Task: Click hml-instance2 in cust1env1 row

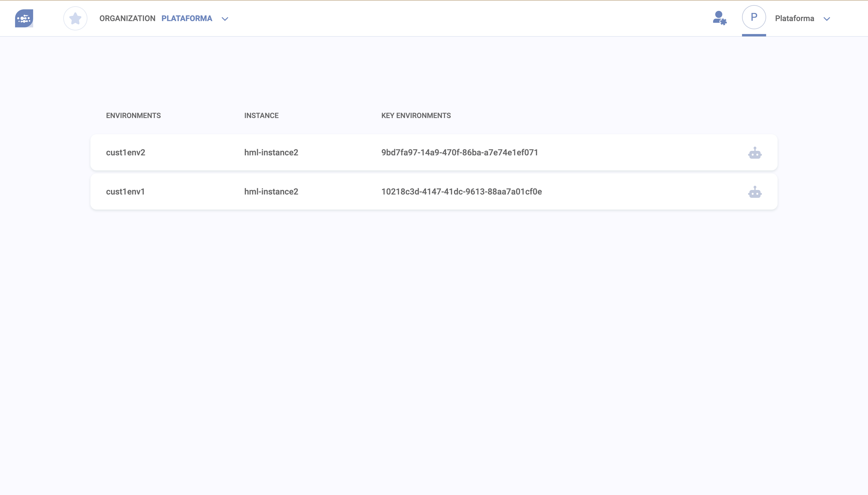Action: point(271,191)
